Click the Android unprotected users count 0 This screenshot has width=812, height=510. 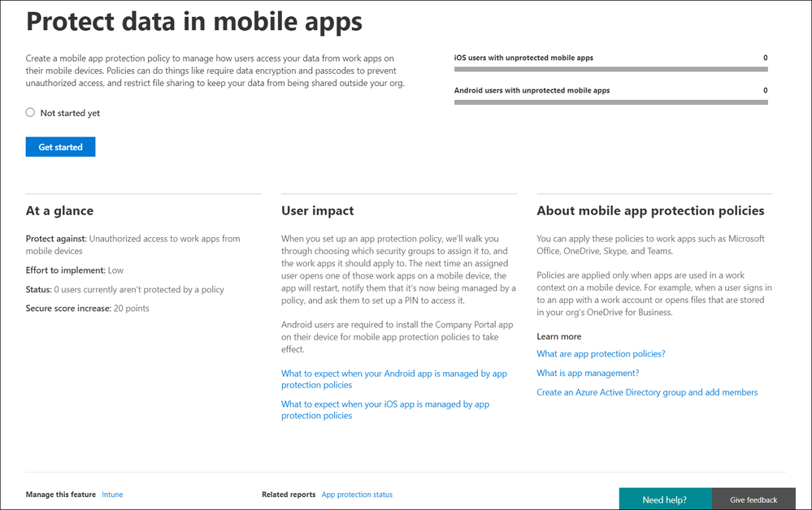(x=766, y=90)
